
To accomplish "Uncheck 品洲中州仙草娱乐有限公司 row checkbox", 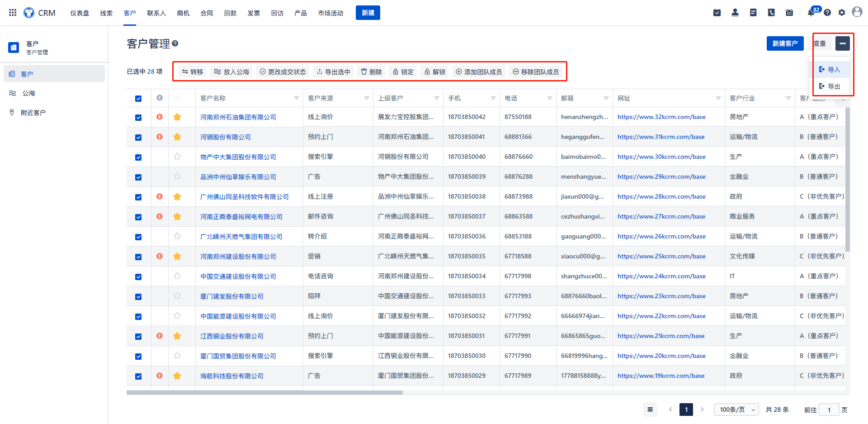I will [x=138, y=177].
